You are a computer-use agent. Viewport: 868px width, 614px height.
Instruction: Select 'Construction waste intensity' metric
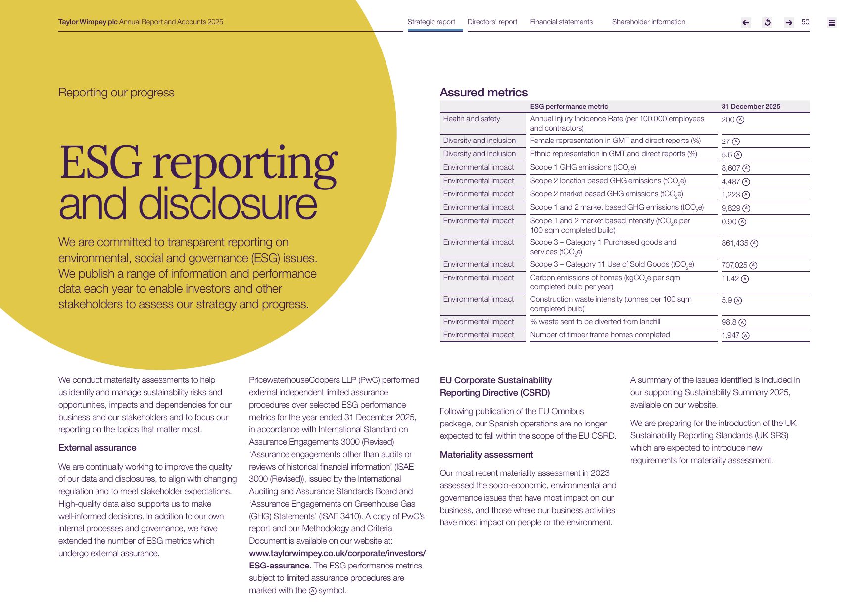(x=611, y=304)
